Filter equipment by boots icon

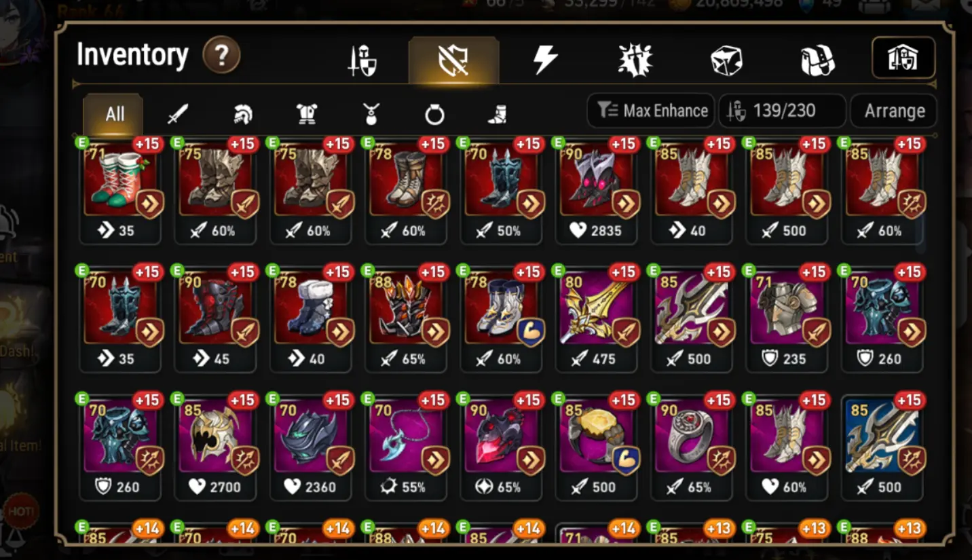pyautogui.click(x=498, y=115)
